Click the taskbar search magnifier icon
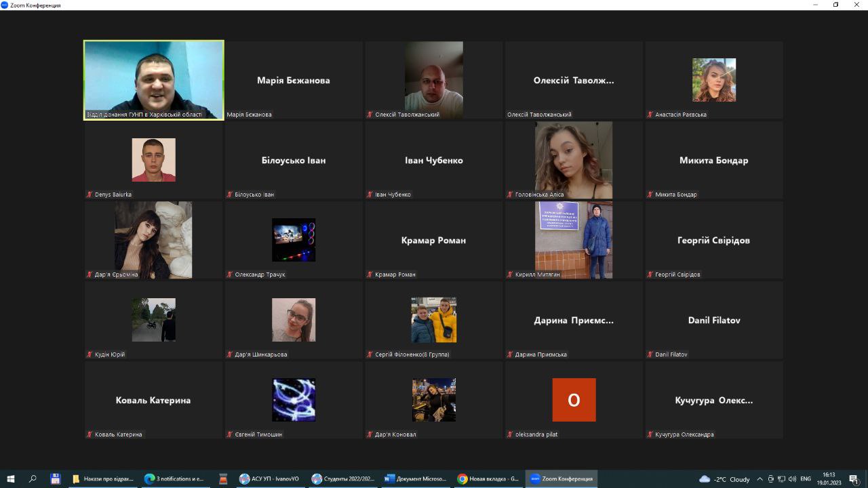 [33, 479]
